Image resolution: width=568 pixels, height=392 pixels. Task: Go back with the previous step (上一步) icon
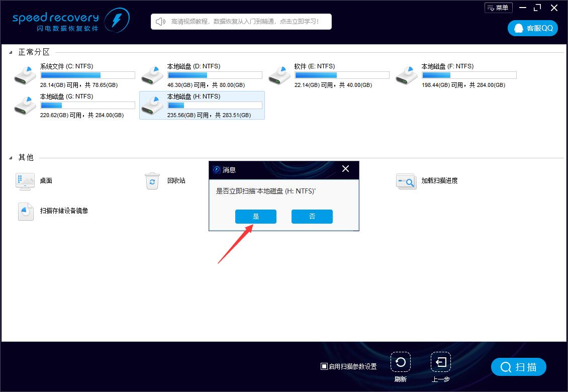(440, 362)
